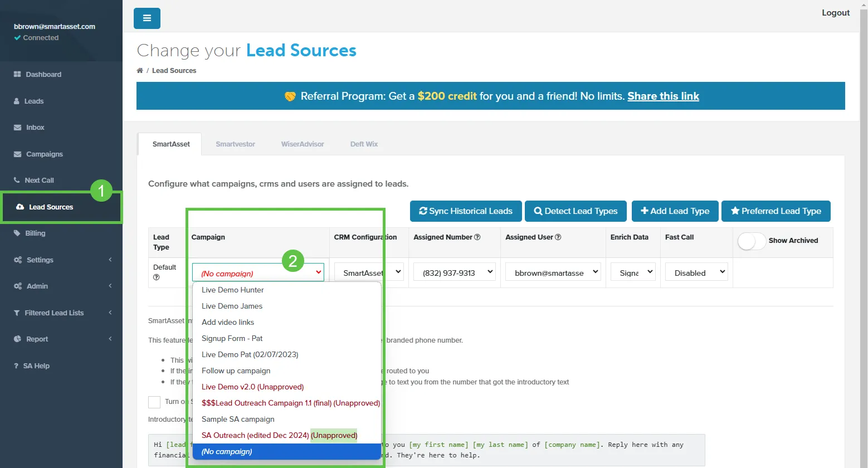Select Add video links campaign option
This screenshot has width=868, height=468.
pos(287,322)
